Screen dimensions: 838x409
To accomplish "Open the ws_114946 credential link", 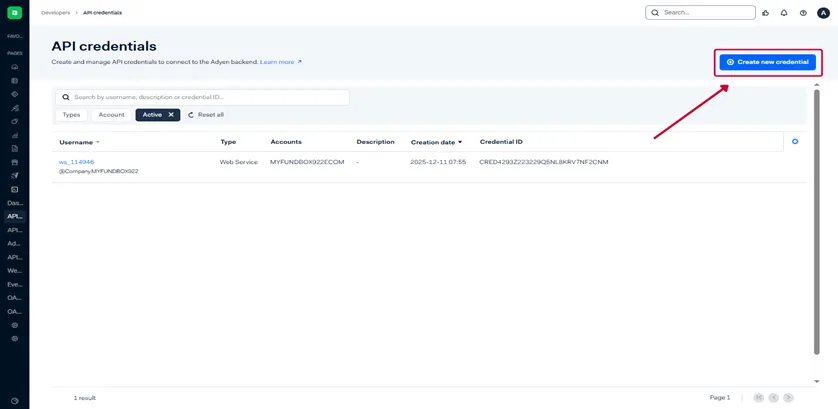I will coord(76,161).
